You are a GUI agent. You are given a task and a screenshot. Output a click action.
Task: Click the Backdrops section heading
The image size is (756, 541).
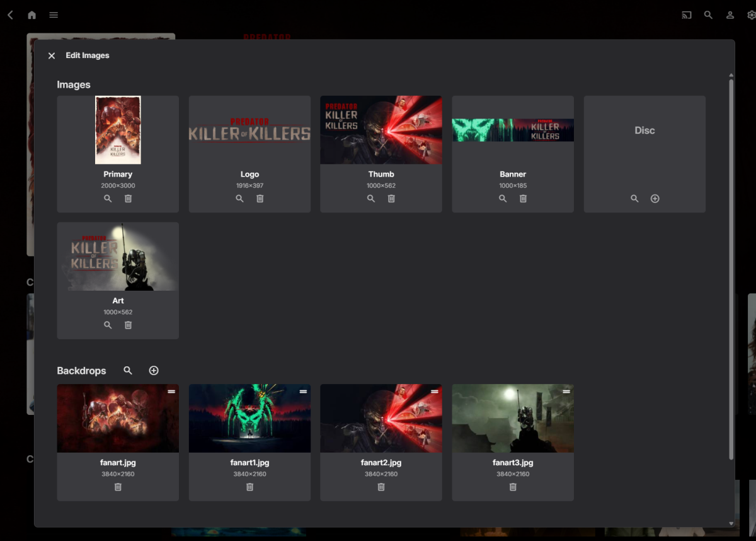[81, 371]
